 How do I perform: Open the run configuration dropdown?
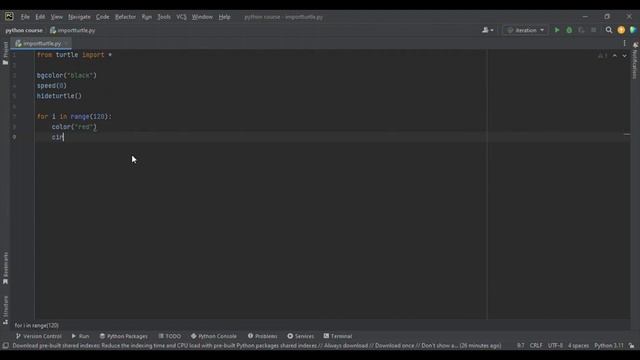tap(525, 30)
